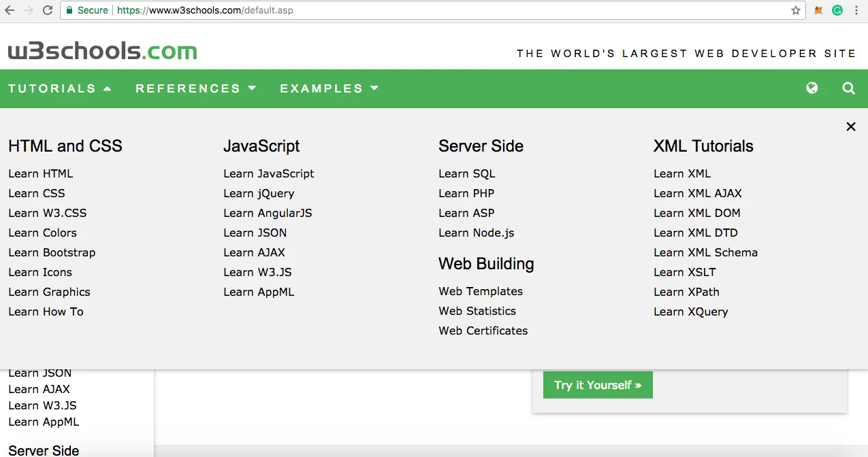Click Try it Yourself button
The height and width of the screenshot is (457, 868).
598,385
